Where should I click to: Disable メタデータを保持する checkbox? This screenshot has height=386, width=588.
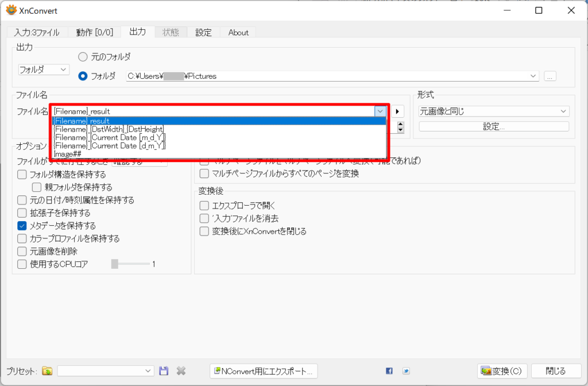(21, 226)
